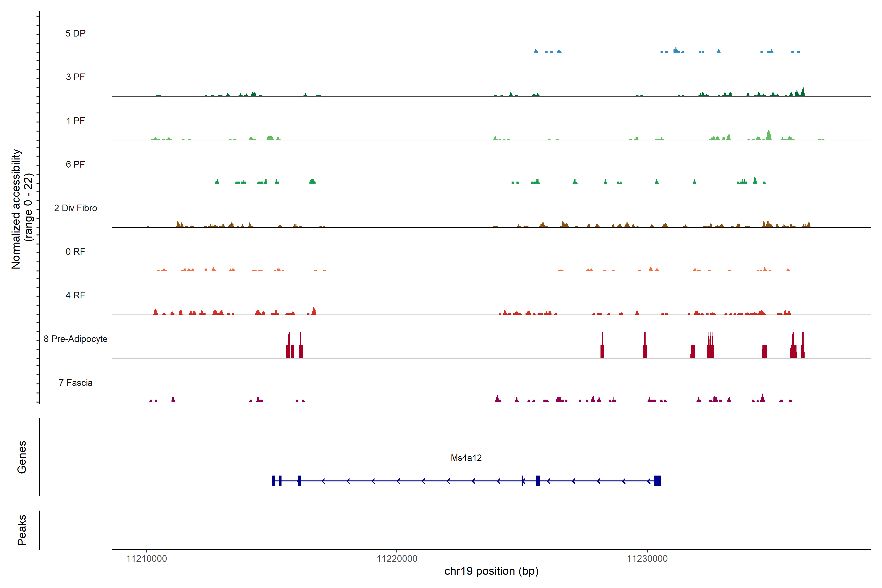Click the leftmost dark red Pre-Adipocyte peak

[288, 347]
